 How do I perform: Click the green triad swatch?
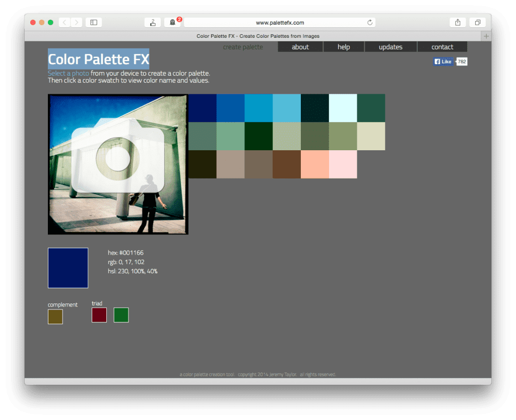pyautogui.click(x=121, y=315)
